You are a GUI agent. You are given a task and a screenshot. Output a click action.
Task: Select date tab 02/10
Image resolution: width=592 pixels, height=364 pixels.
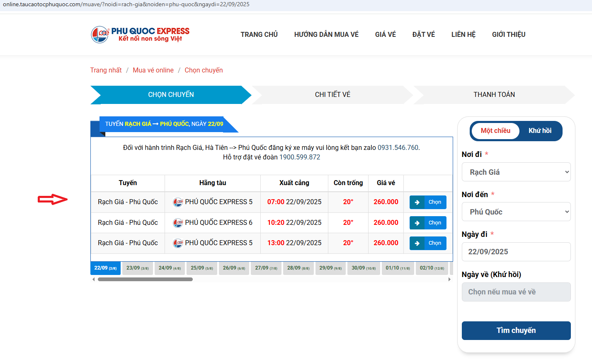(432, 268)
